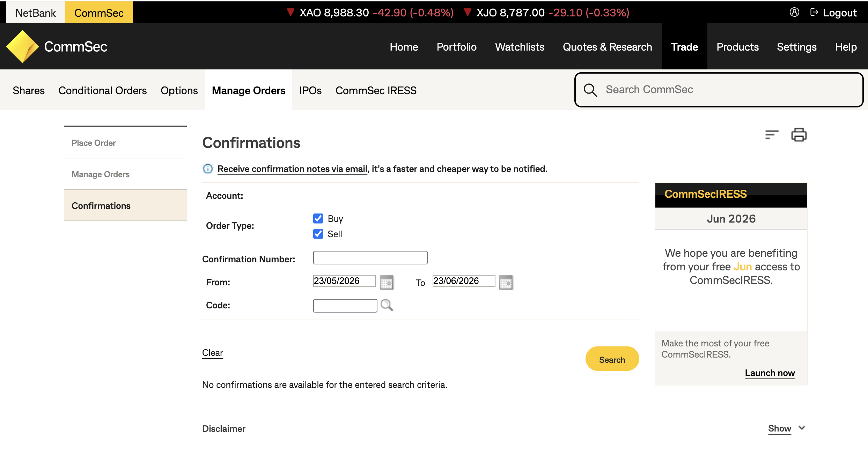
Task: Click Logout text
Action: (840, 13)
